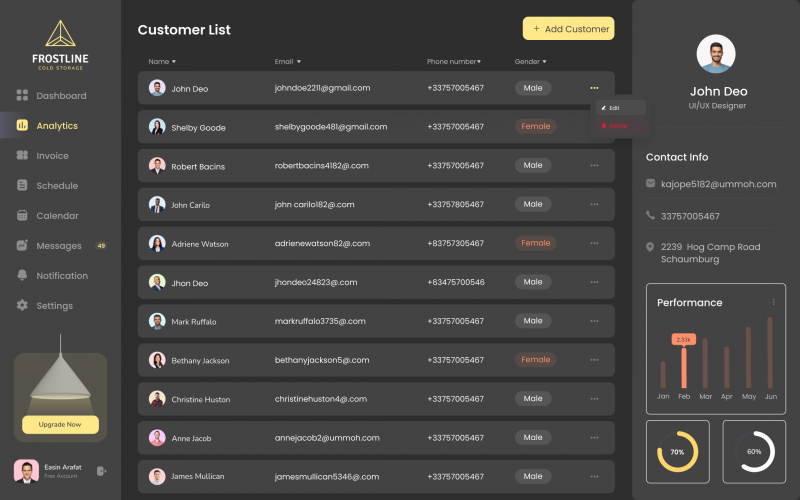The height and width of the screenshot is (500, 800).
Task: Click kajope5182@ummoh.com in Contact Info
Action: coord(718,184)
